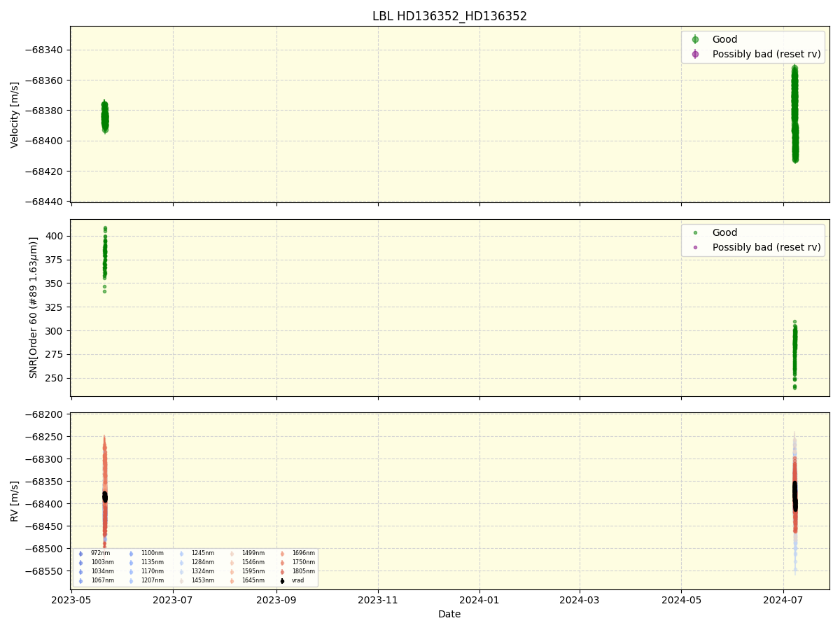The height and width of the screenshot is (630, 840).
Task: Click the 2024-01 date tick label
Action: pyautogui.click(x=479, y=599)
